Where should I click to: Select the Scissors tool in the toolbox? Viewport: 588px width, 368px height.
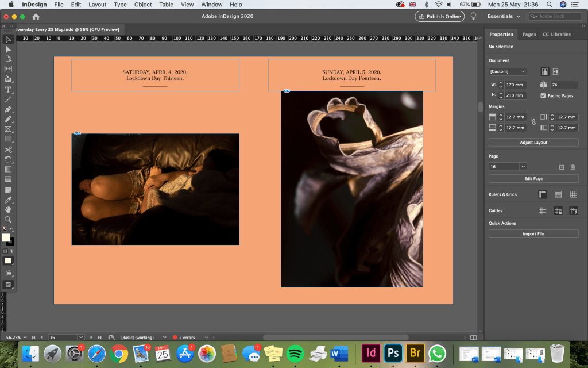pos(8,149)
